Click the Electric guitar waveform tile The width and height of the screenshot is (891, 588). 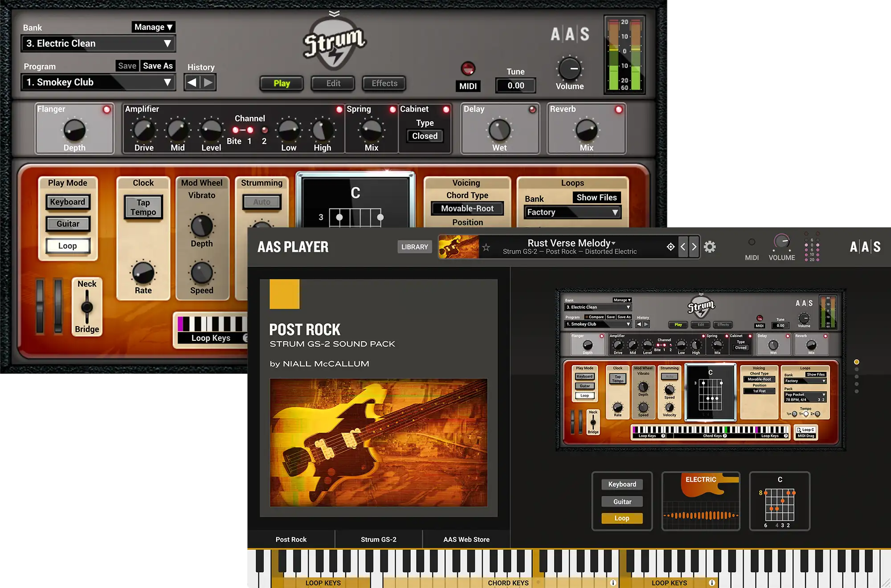tap(701, 501)
